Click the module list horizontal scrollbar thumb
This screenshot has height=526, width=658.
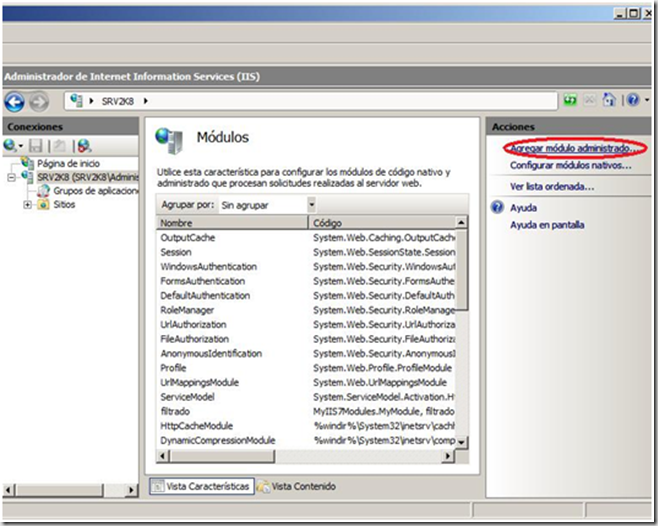point(222,455)
